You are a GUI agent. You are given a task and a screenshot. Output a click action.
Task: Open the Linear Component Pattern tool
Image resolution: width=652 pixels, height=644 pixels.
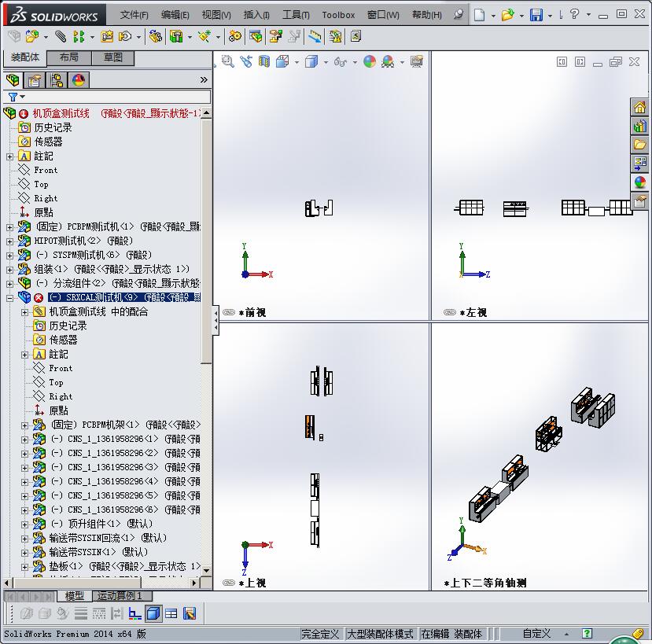click(x=78, y=37)
